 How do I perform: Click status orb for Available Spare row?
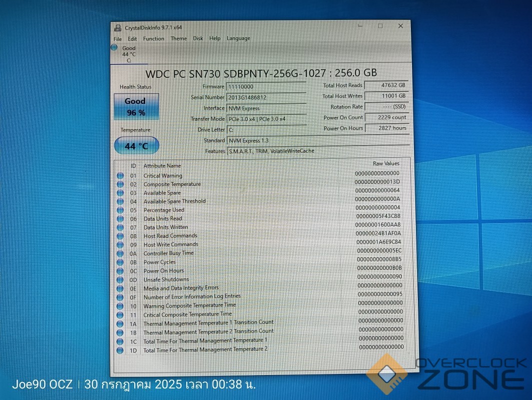click(x=120, y=193)
